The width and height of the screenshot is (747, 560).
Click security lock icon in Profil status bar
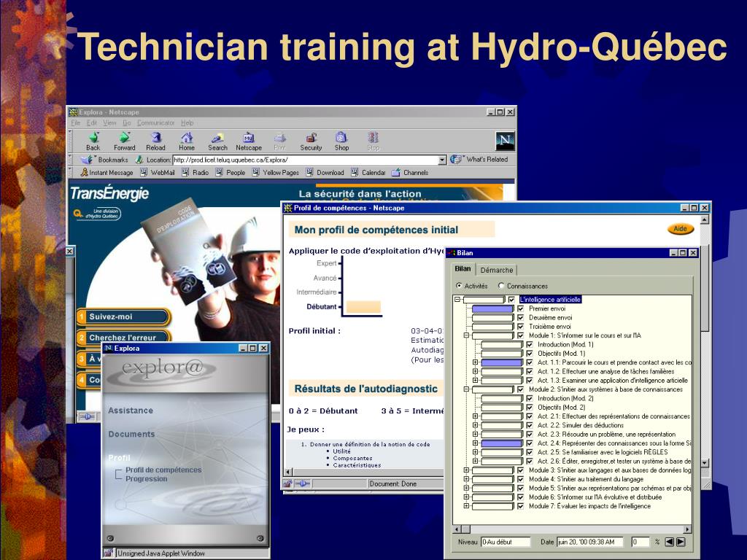[x=287, y=484]
